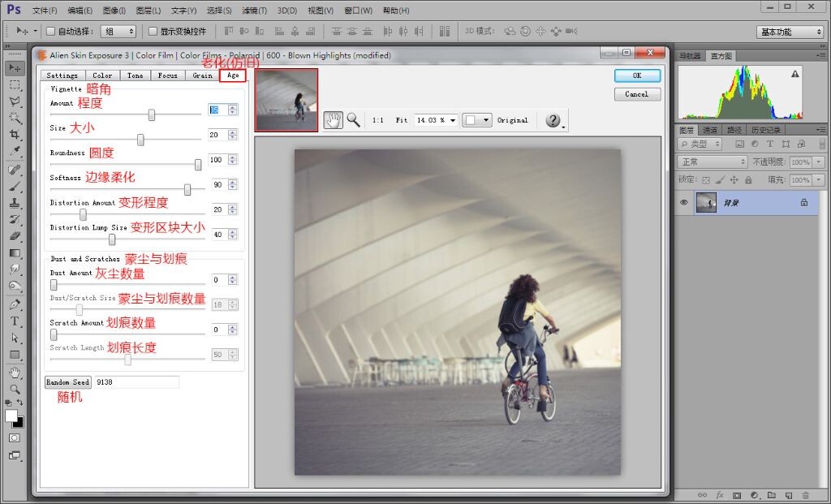The image size is (831, 504).
Task: Click the Random Seed 9138 field
Action: tap(136, 382)
